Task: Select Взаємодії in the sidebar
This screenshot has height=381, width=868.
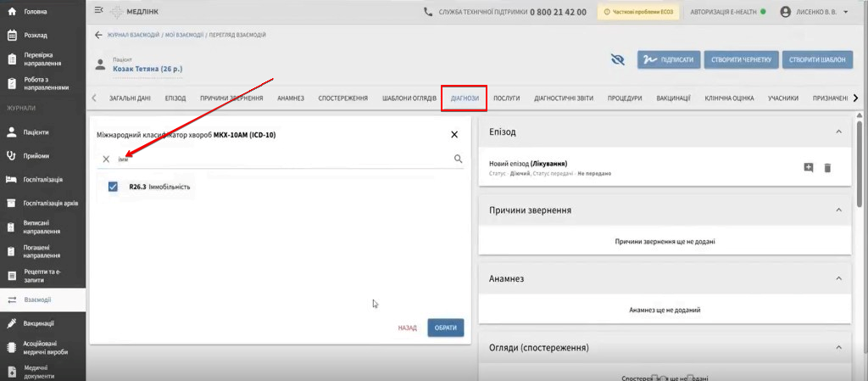Action: coord(42,300)
